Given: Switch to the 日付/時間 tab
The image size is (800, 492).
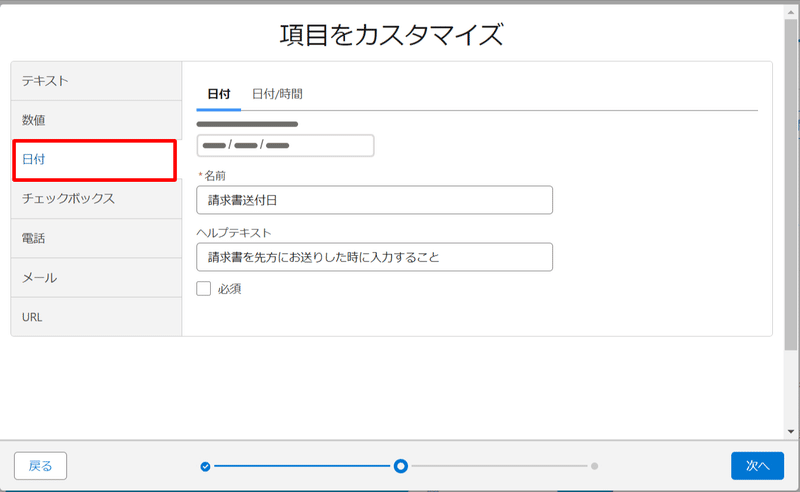Looking at the screenshot, I should click(277, 94).
